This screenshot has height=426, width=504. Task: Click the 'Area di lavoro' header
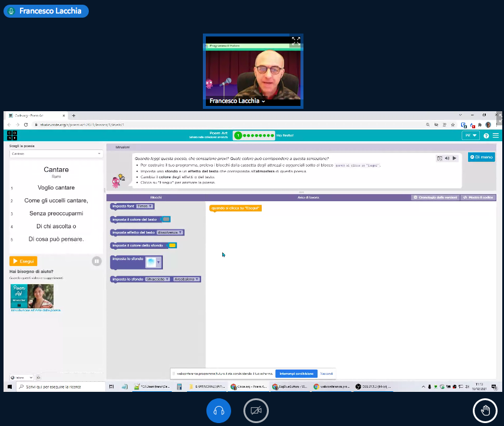(x=308, y=197)
